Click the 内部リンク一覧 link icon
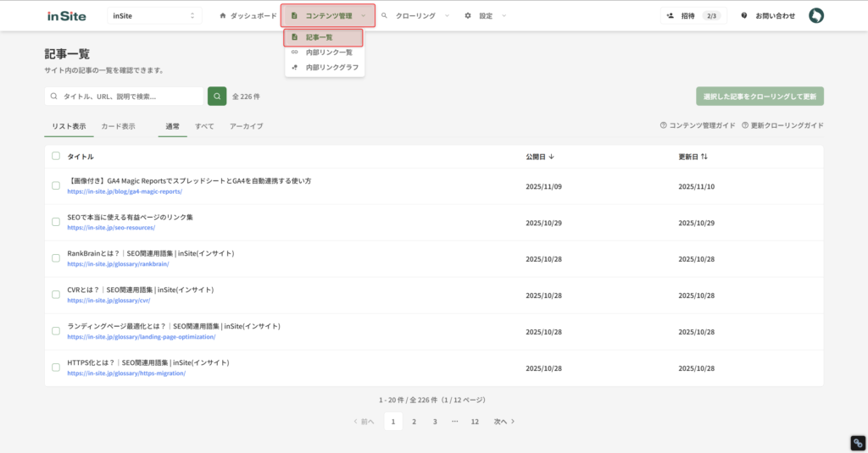 294,52
